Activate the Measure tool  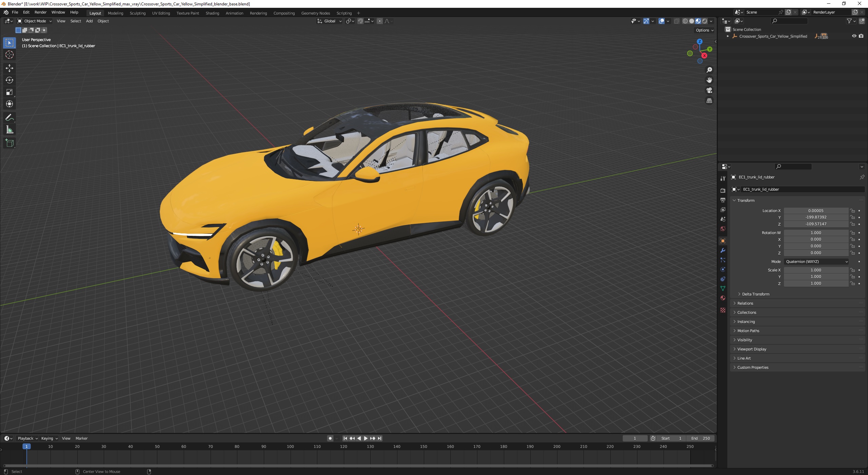(x=9, y=130)
